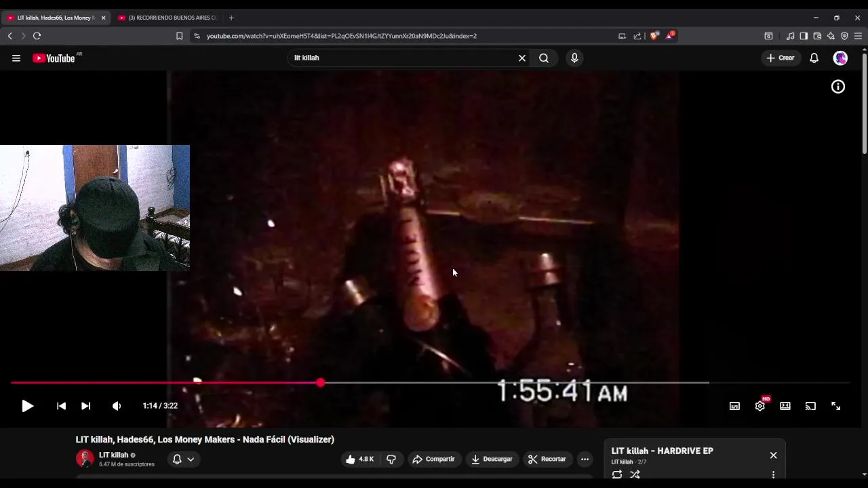
Task: Open Brave VPN shield icon
Action: point(844,36)
